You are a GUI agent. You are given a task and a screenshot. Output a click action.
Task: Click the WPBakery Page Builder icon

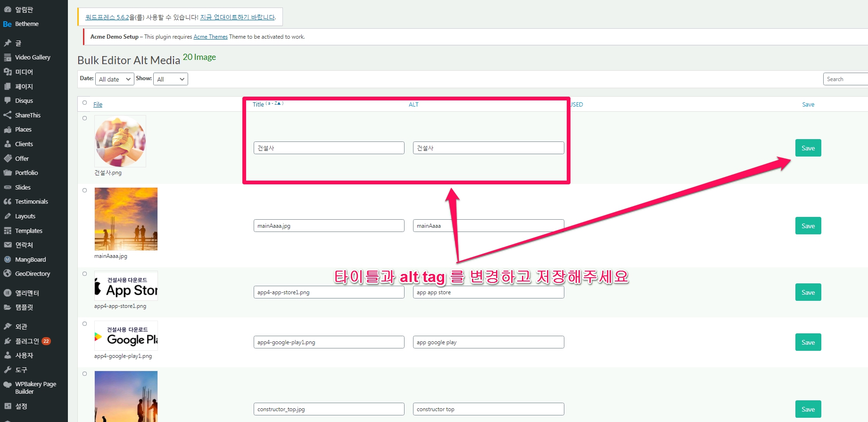(x=8, y=385)
